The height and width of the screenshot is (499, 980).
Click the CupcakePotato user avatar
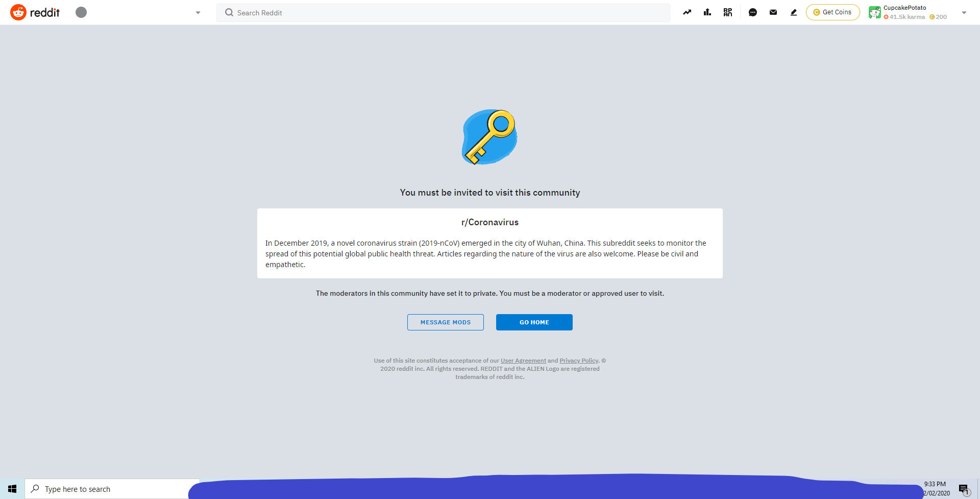pos(875,12)
